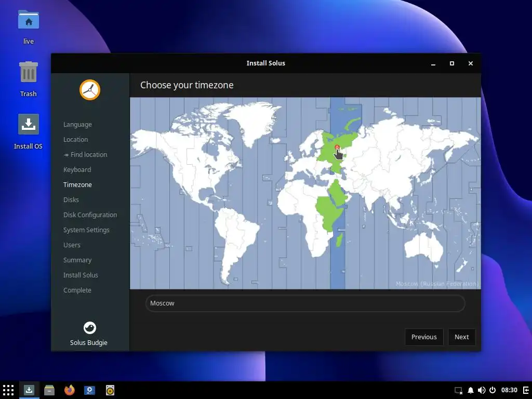Open the applications grid menu in taskbar
This screenshot has width=532, height=399.
(8, 390)
